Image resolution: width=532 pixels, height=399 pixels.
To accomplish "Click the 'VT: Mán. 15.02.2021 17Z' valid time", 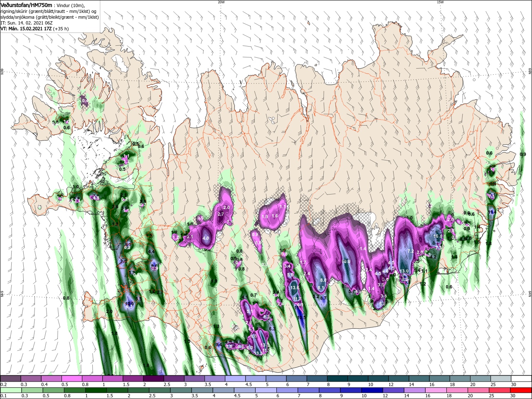I will point(26,29).
